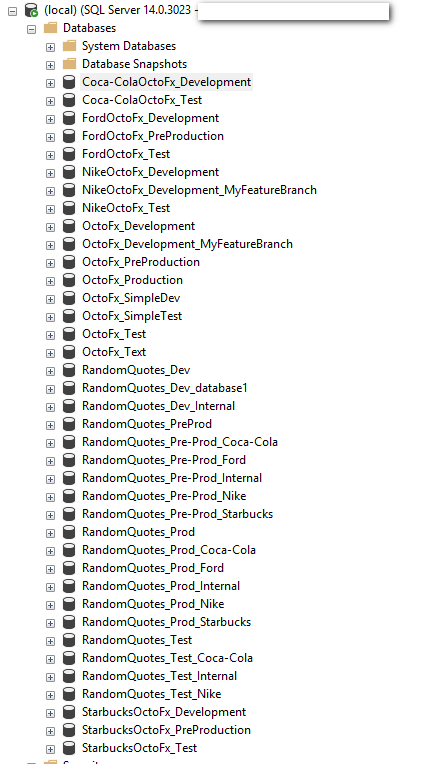Screen dimensions: 429x764
Task: Click the database icon beside OctoFx_Production
Action: point(69,280)
